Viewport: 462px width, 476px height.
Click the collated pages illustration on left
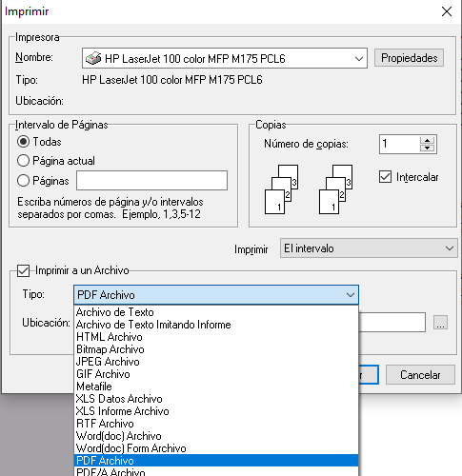click(281, 189)
